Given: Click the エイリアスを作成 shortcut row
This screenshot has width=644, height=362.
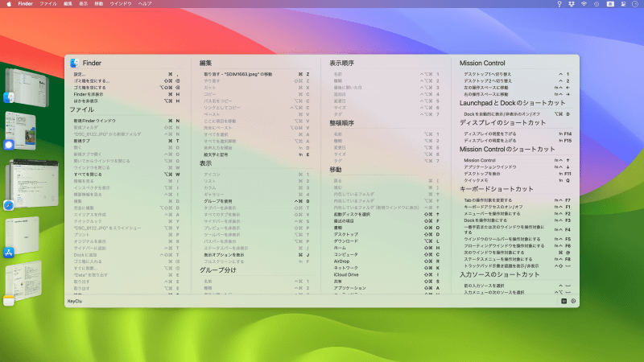Looking at the screenshot, I should 126,215.
